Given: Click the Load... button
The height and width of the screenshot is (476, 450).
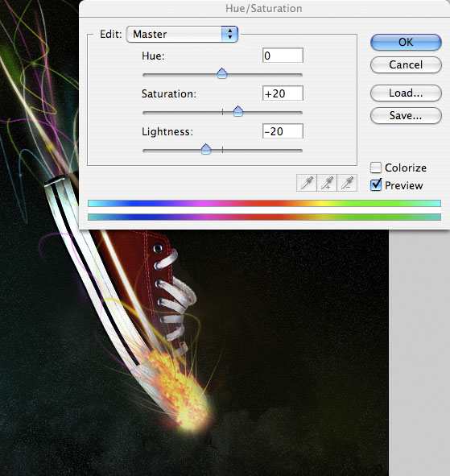Looking at the screenshot, I should pos(406,93).
